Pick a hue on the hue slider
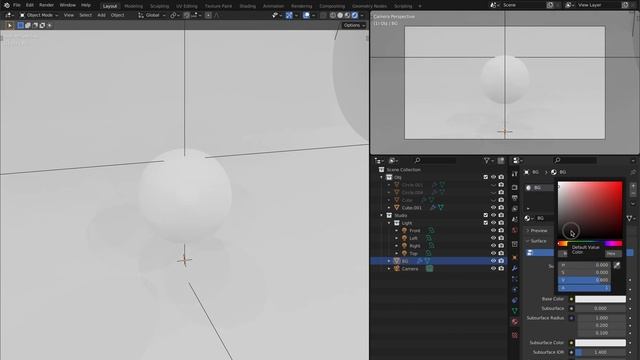This screenshot has height=360, width=640. (x=590, y=243)
